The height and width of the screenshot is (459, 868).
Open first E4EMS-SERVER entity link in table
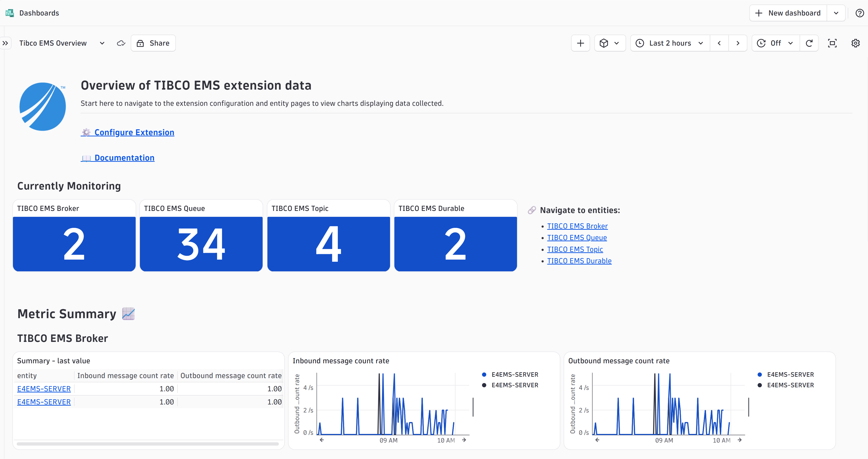(44, 388)
